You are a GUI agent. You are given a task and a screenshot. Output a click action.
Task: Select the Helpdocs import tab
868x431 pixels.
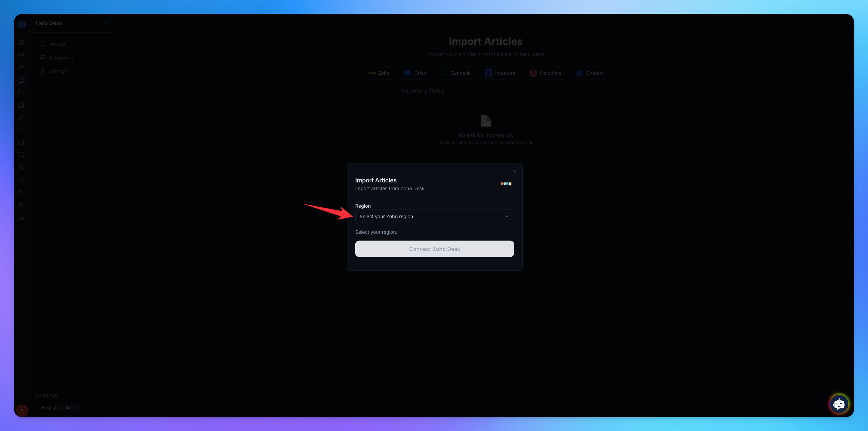[545, 73]
